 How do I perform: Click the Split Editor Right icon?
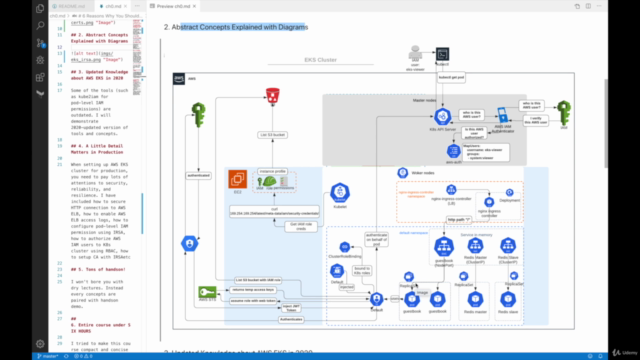(588, 6)
